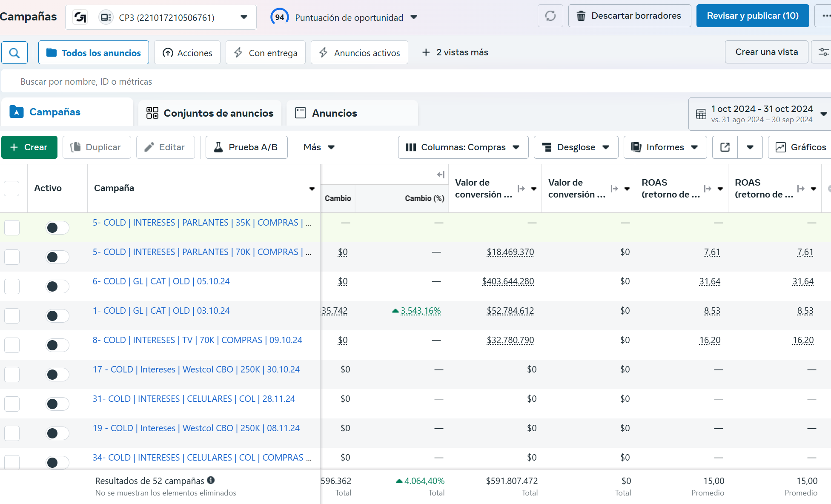Collapse the comparison columns arrow icon

tap(441, 175)
